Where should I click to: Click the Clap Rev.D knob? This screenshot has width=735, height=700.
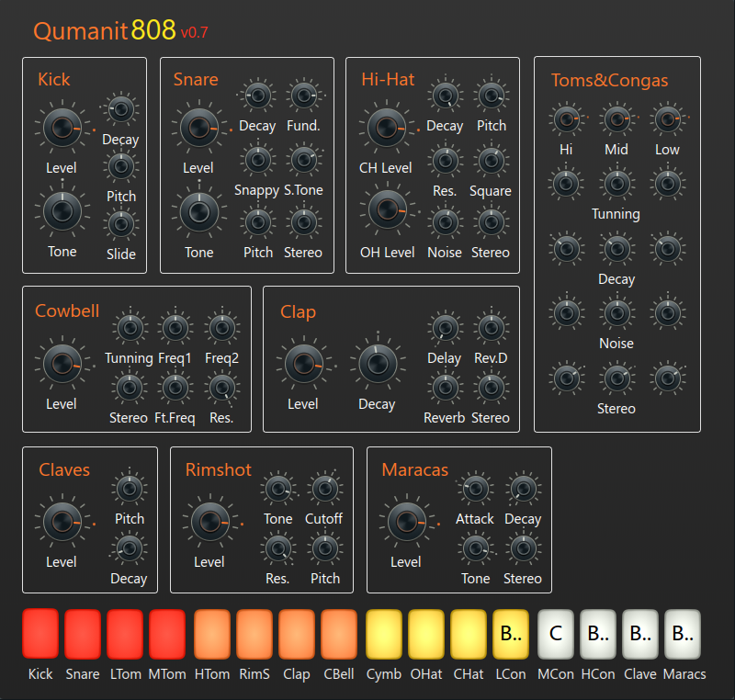(x=492, y=328)
